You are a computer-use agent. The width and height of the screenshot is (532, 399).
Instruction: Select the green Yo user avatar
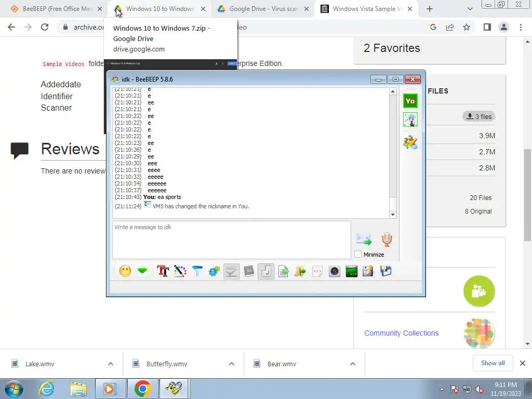(x=410, y=101)
